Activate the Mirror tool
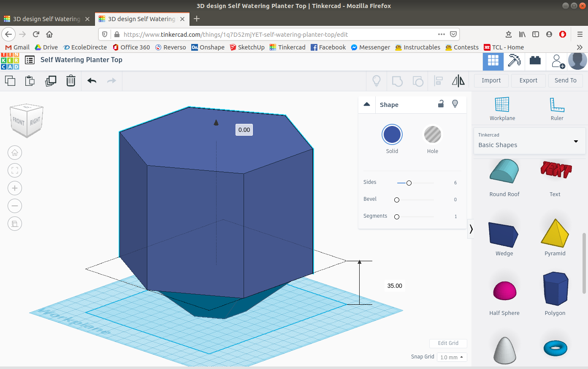The image size is (588, 369). pos(458,80)
